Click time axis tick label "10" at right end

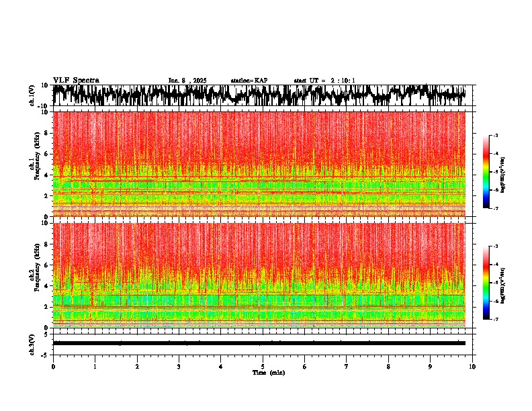tap(472, 367)
